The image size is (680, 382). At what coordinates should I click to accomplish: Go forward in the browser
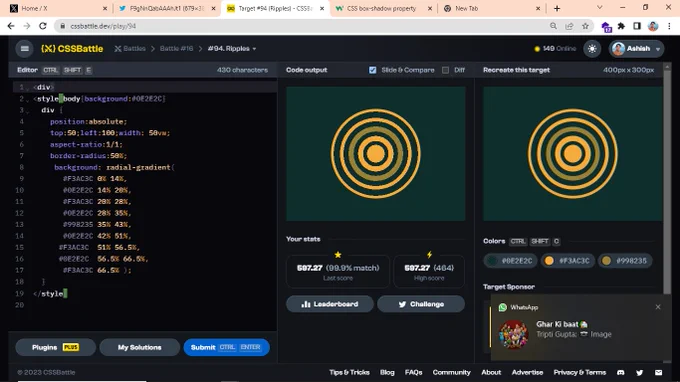tap(26, 26)
